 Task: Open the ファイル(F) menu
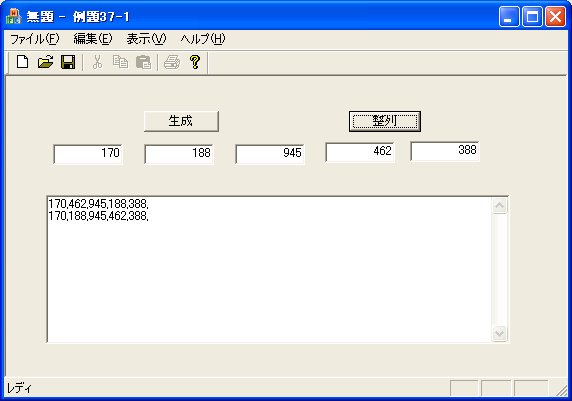[x=35, y=39]
